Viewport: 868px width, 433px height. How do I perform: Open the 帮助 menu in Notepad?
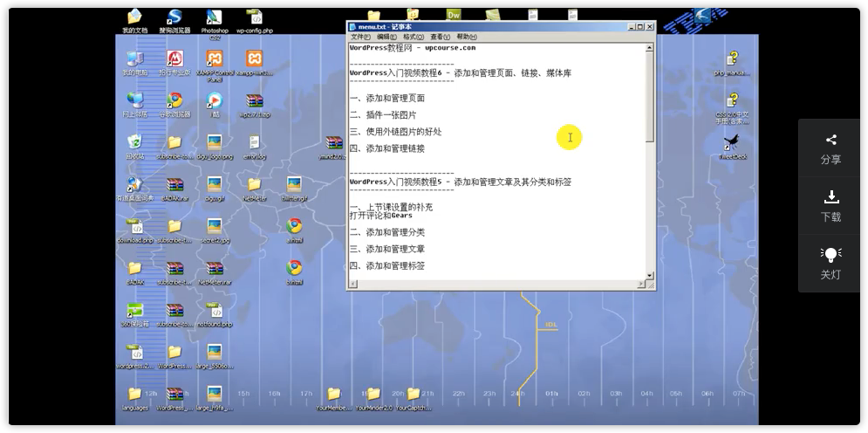[x=467, y=37]
